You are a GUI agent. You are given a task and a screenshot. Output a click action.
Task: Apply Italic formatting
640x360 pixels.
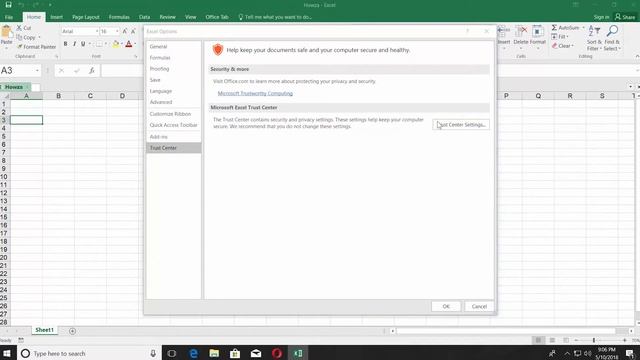click(74, 44)
